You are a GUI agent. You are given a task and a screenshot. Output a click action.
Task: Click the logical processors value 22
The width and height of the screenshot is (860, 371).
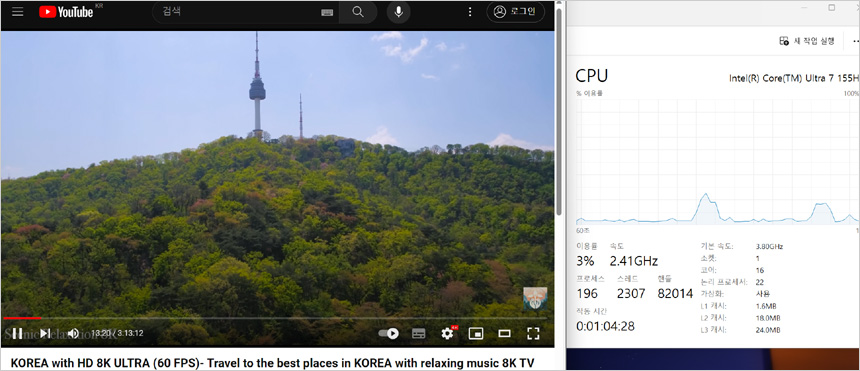[760, 282]
